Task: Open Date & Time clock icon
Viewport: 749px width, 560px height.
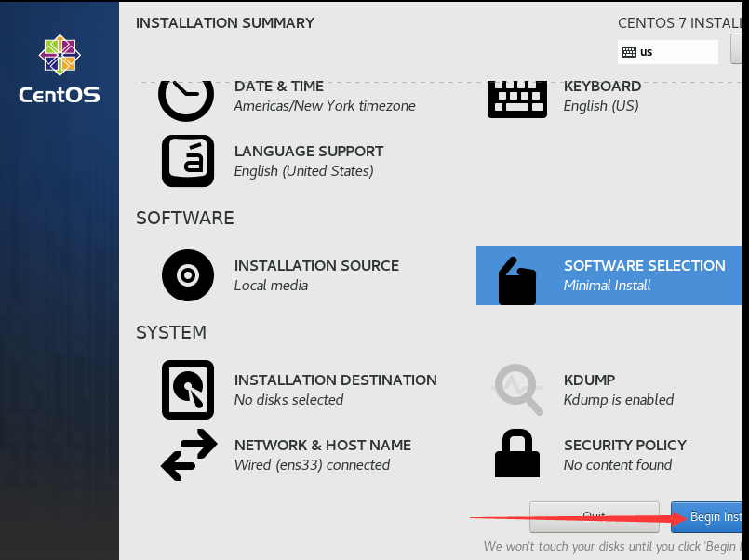Action: [186, 100]
